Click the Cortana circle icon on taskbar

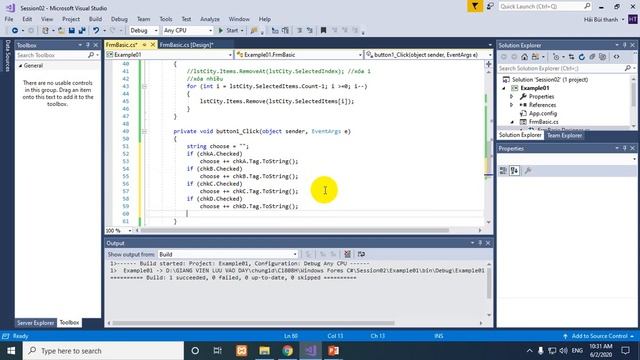tap(195, 351)
